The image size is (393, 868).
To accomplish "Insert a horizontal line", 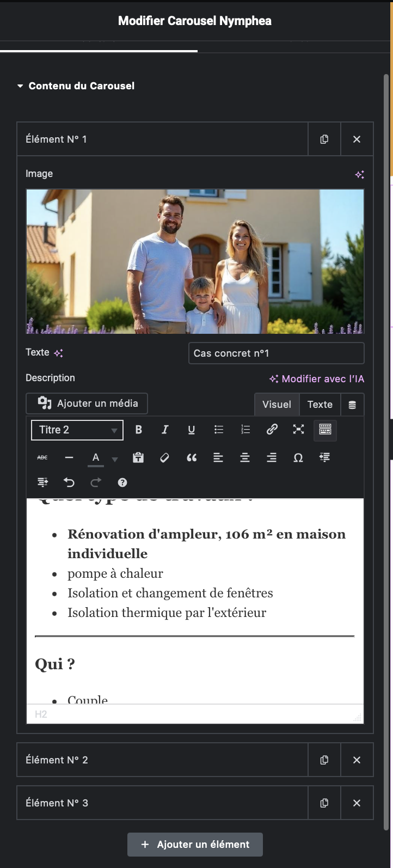I will point(69,457).
